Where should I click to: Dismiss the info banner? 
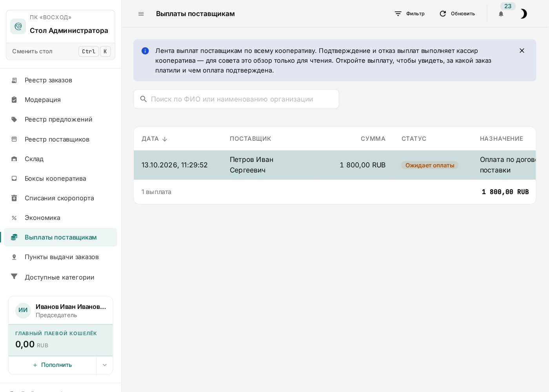522,51
